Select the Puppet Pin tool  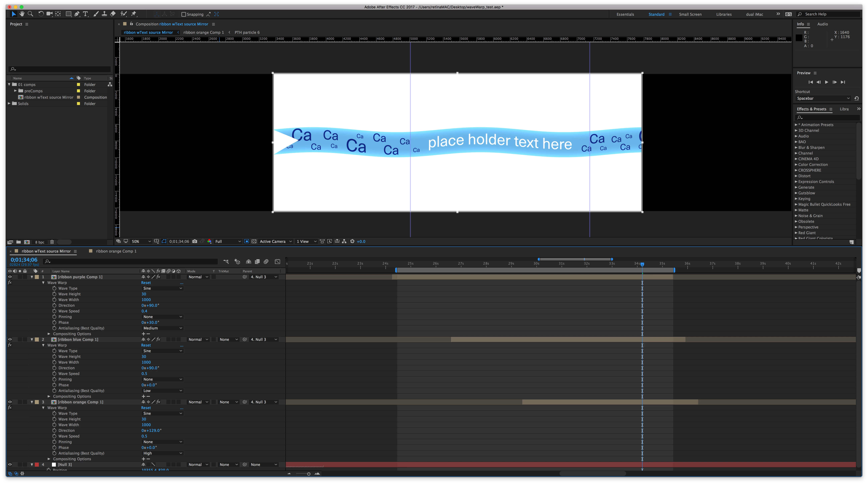134,14
